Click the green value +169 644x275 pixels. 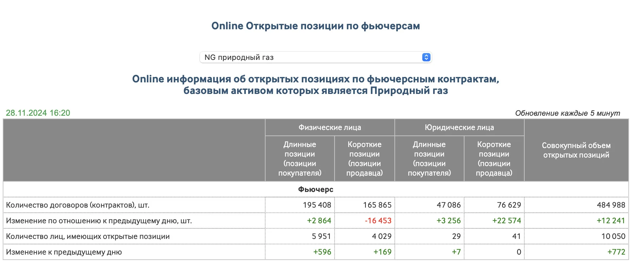(383, 252)
